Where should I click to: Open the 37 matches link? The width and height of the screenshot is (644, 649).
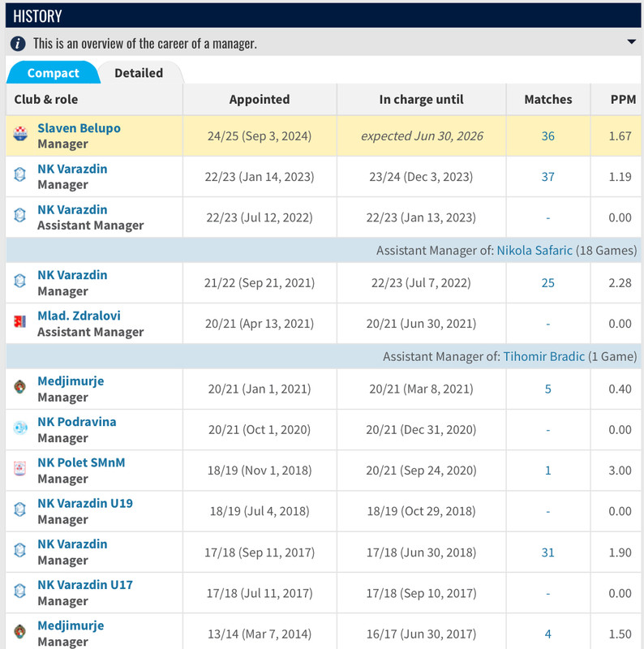[548, 177]
